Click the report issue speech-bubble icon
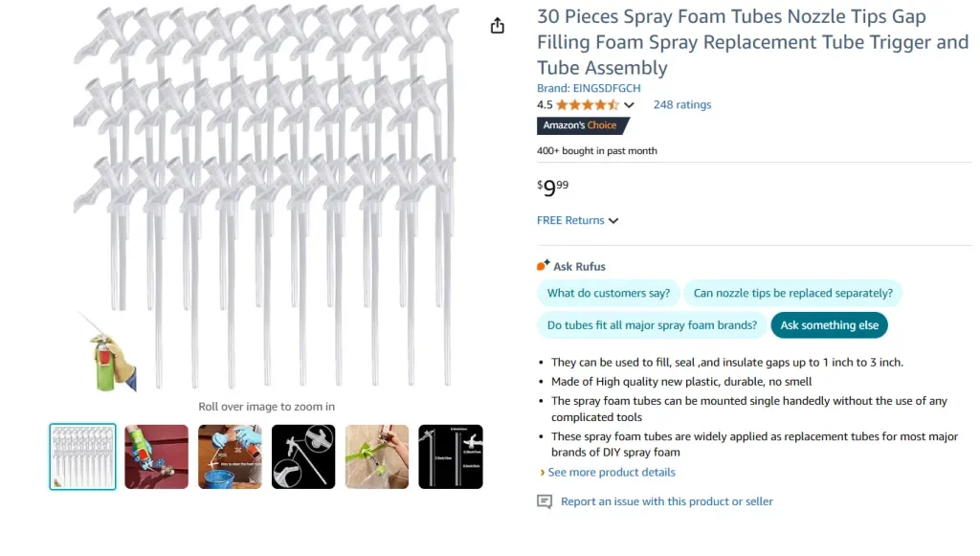The width and height of the screenshot is (980, 556). pos(545,501)
